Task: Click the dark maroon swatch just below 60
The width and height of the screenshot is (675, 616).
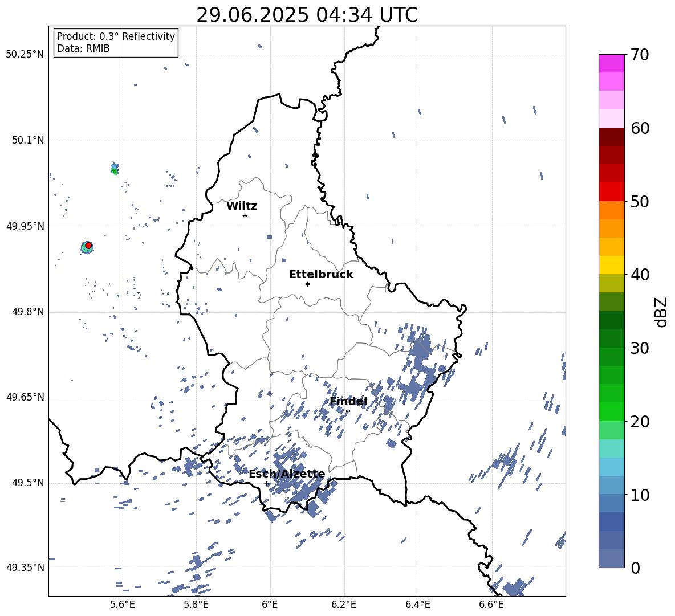Action: coord(612,137)
